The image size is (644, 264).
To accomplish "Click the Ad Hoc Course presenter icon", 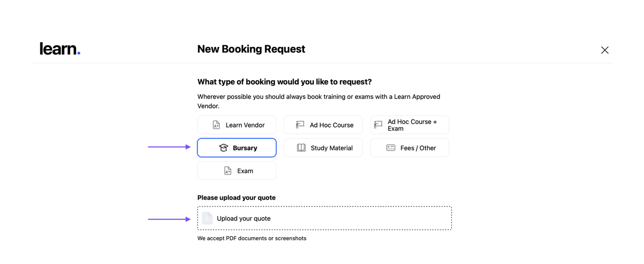I will (x=300, y=125).
